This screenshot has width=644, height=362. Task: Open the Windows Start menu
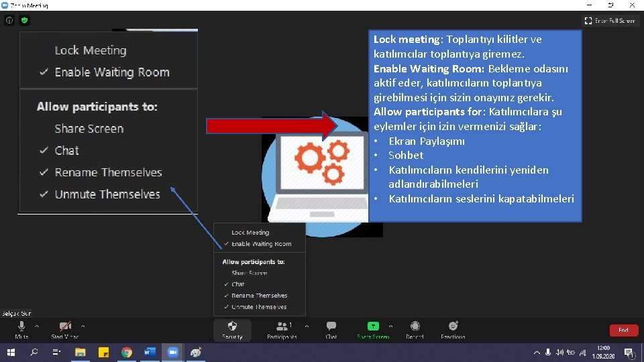(11, 353)
